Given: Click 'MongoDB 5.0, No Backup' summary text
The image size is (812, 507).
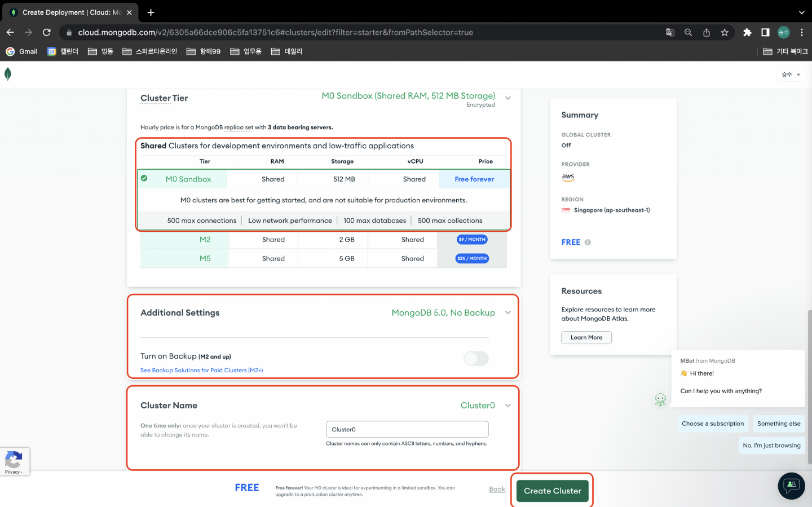Looking at the screenshot, I should coord(443,313).
